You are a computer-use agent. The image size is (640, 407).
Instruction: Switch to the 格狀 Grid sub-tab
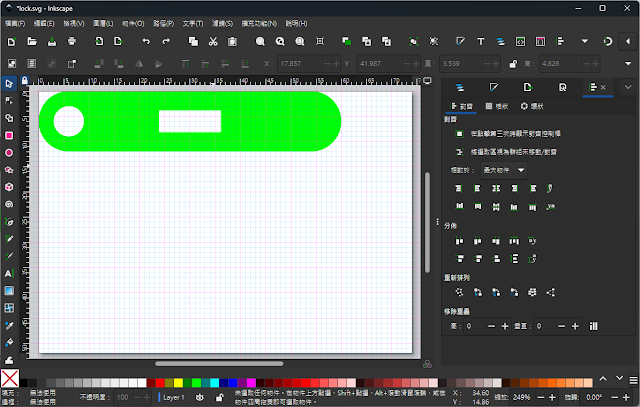pos(497,107)
